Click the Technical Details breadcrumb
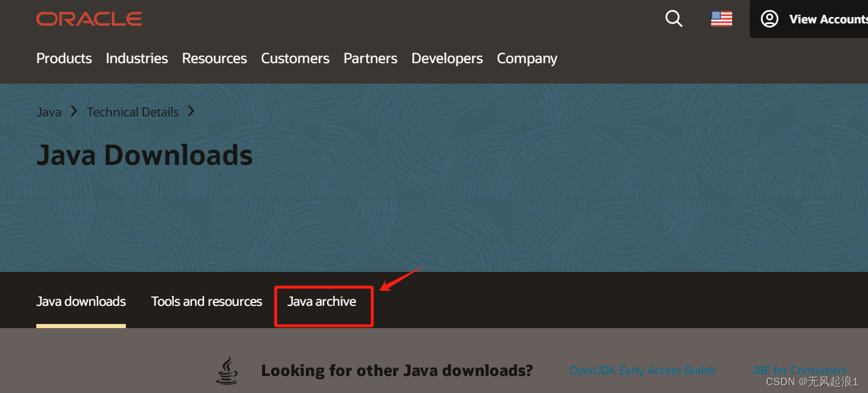The image size is (868, 393). click(133, 111)
